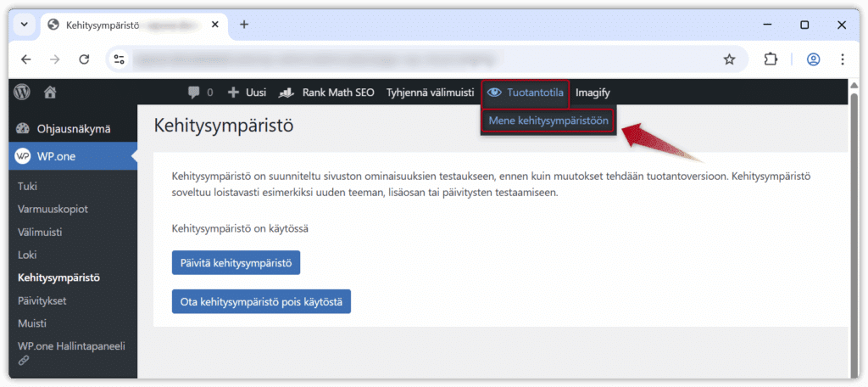The image size is (868, 387).
Task: Click the browser back arrow
Action: pyautogui.click(x=25, y=59)
